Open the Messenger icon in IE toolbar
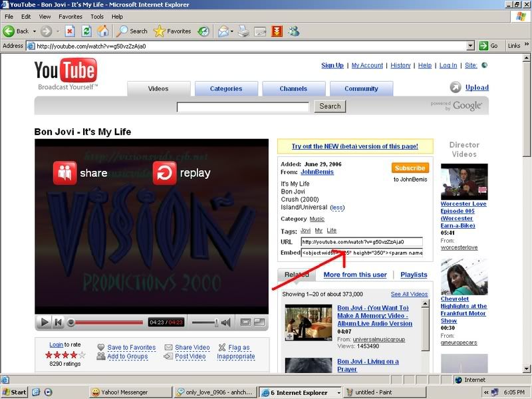 pyautogui.click(x=294, y=31)
